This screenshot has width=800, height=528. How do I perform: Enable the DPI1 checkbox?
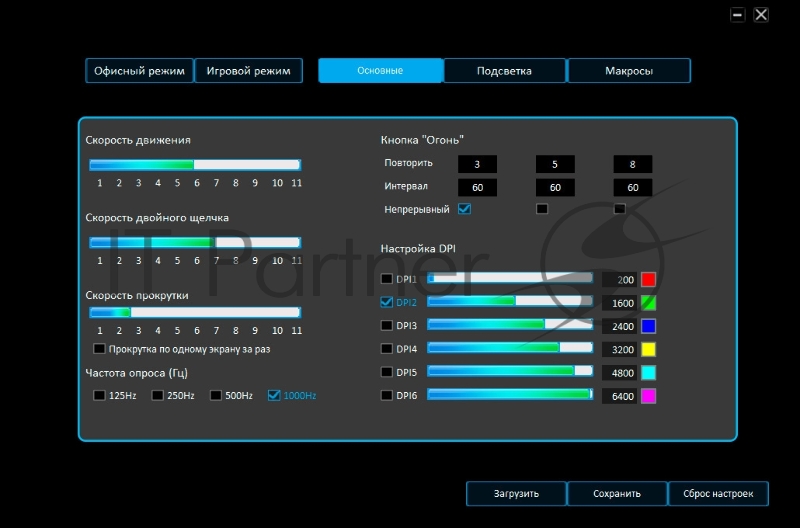pyautogui.click(x=388, y=279)
